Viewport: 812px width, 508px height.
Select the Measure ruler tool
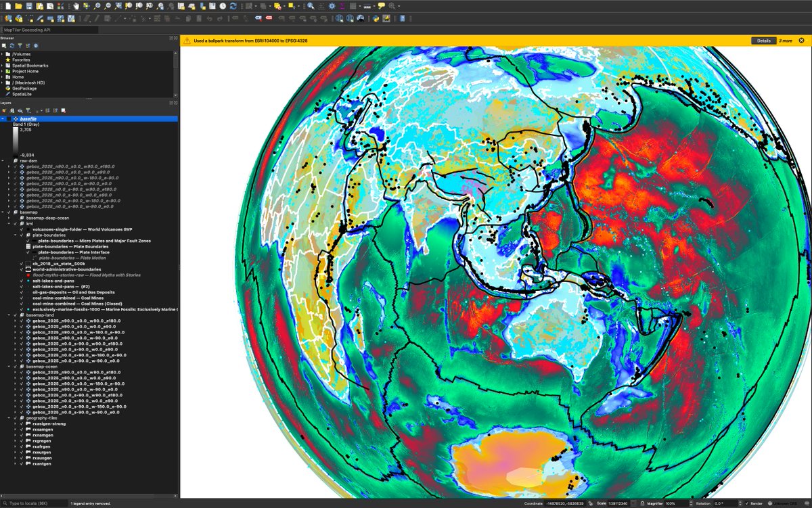tap(367, 5)
